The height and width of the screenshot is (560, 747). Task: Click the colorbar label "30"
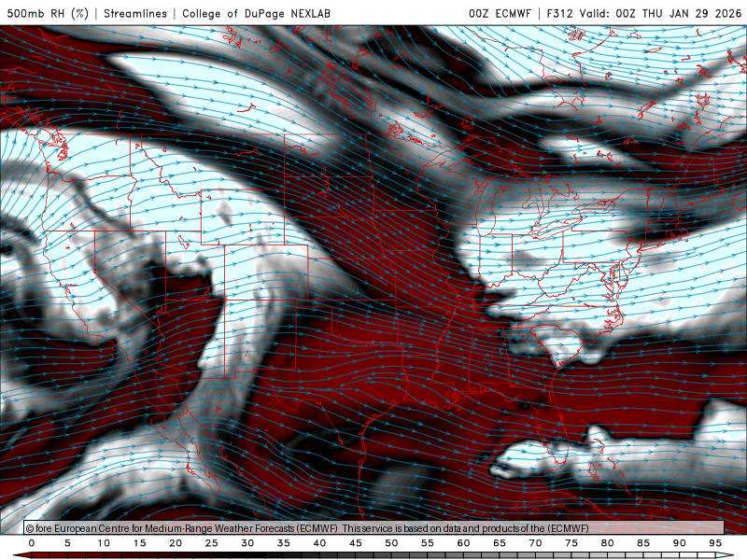(x=247, y=543)
